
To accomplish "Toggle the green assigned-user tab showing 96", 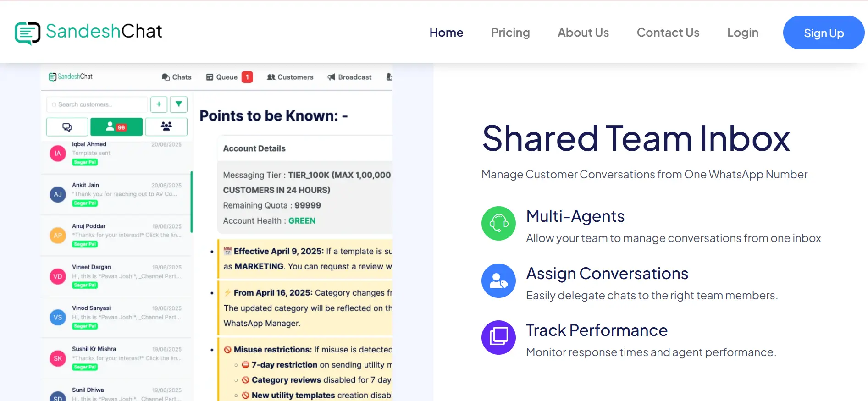I will [x=116, y=127].
